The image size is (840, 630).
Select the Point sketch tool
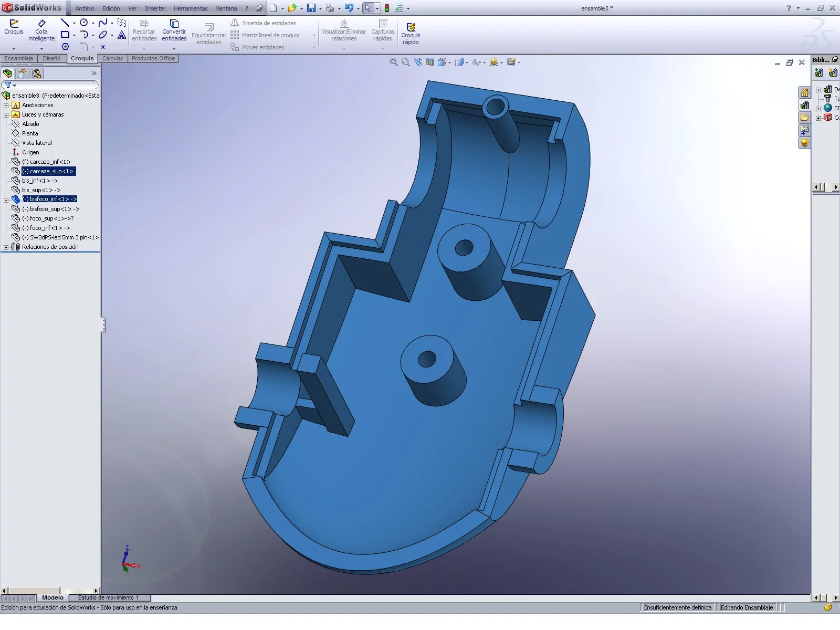coord(103,47)
